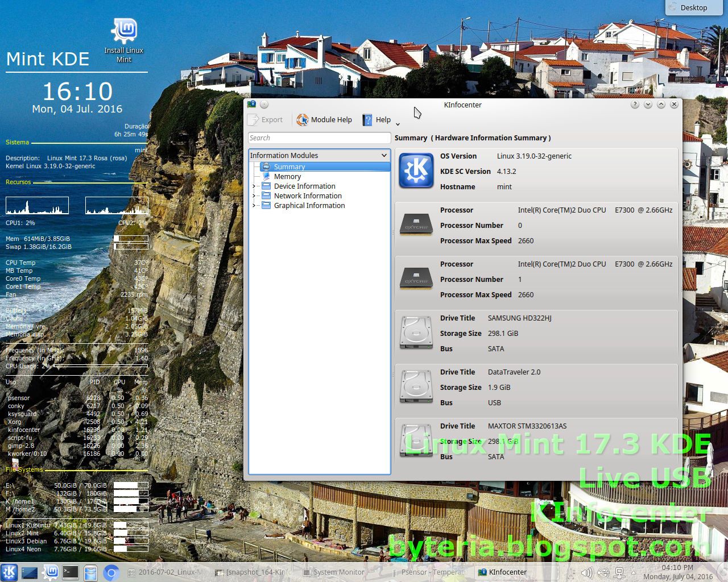Expand the Network Information branch
The image size is (728, 582).
click(254, 196)
